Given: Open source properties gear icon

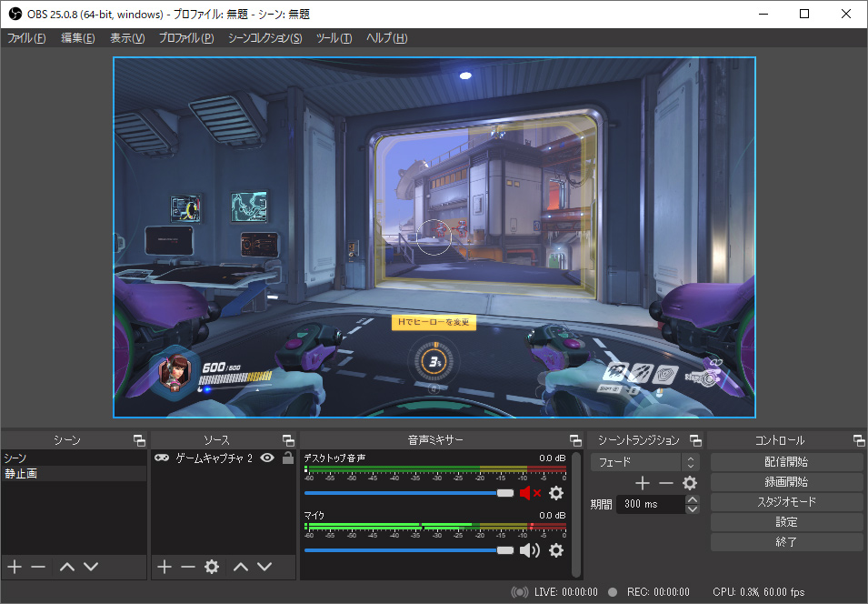Looking at the screenshot, I should coord(212,567).
